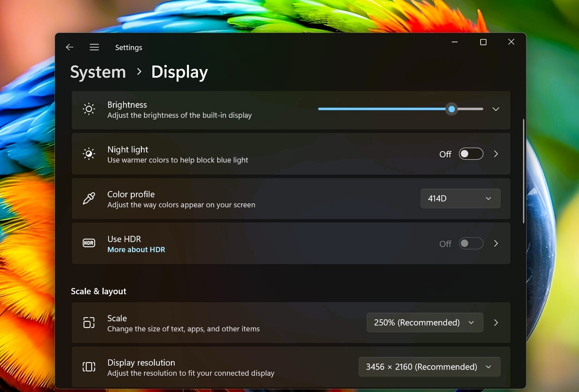Click the HDR badge icon
The image size is (579, 392).
coord(89,243)
